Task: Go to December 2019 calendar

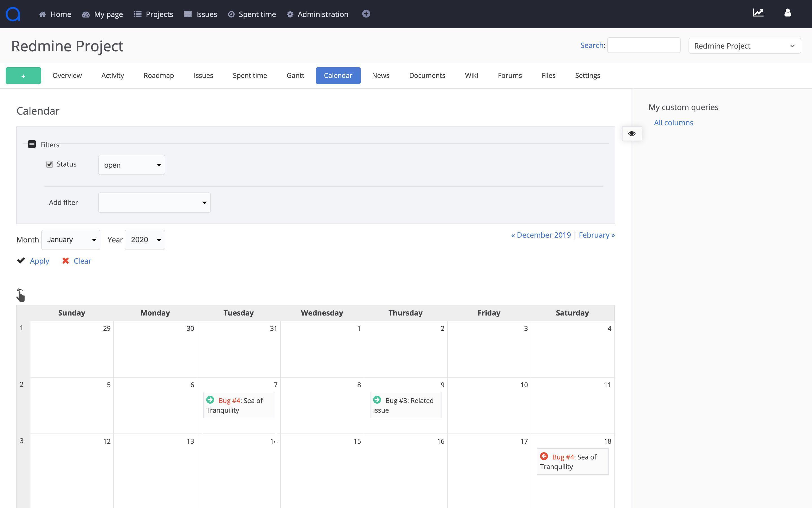Action: [x=541, y=235]
